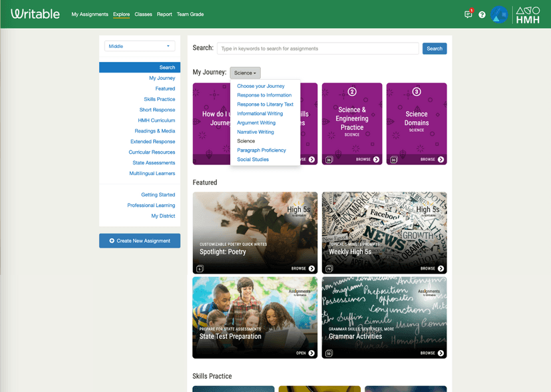Click browse arrow on Science Domains card
551x392 pixels.
coord(440,158)
